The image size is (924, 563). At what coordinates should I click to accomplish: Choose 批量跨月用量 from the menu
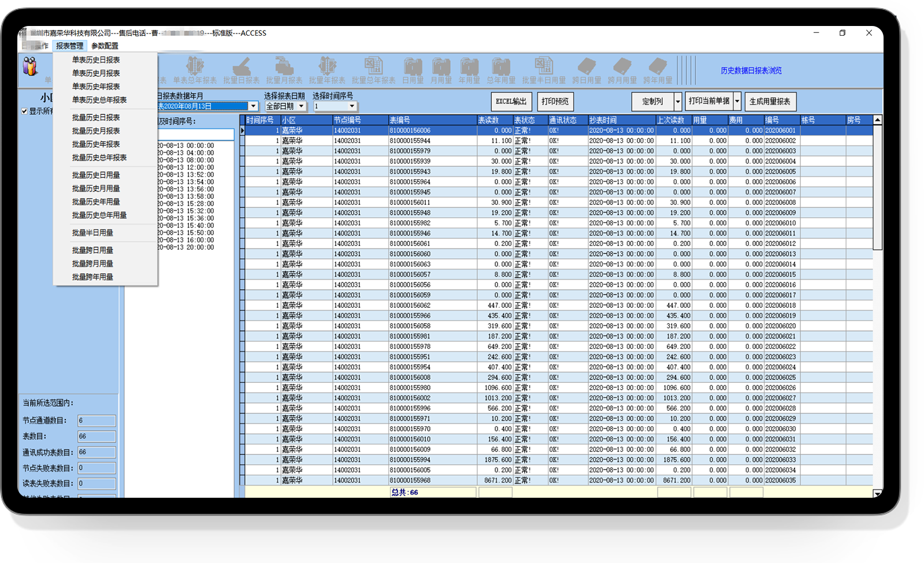click(x=92, y=263)
